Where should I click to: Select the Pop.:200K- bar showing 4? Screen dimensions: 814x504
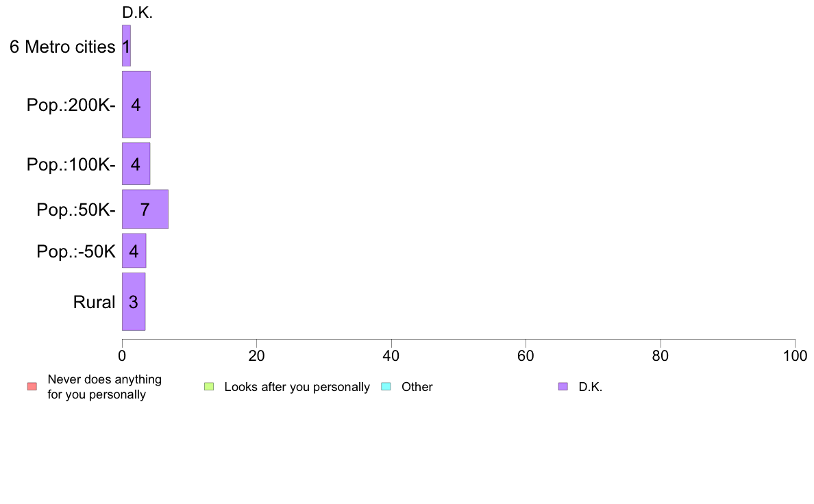coord(136,104)
